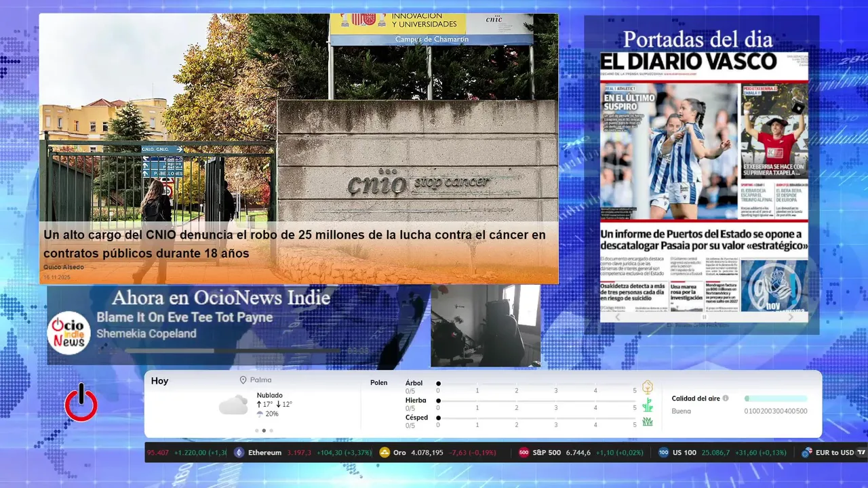Click author name Quico Alsedo
This screenshot has width=868, height=488.
click(64, 267)
